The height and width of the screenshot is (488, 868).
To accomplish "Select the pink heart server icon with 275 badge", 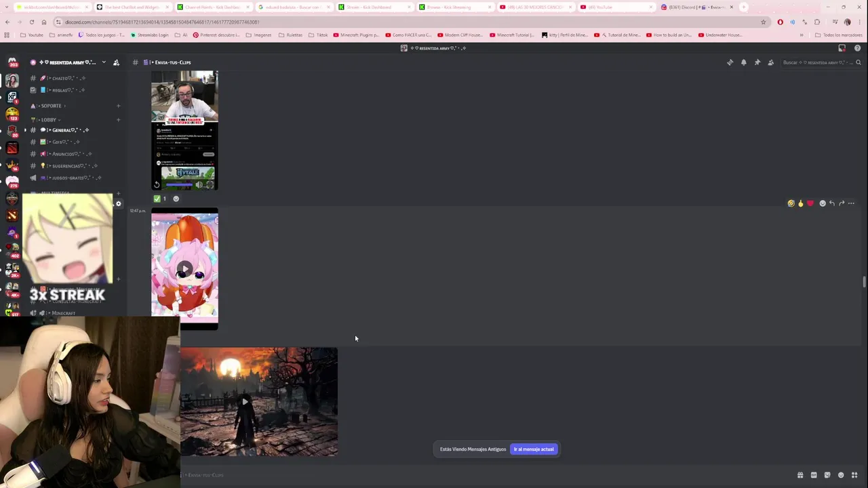I will click(x=12, y=181).
